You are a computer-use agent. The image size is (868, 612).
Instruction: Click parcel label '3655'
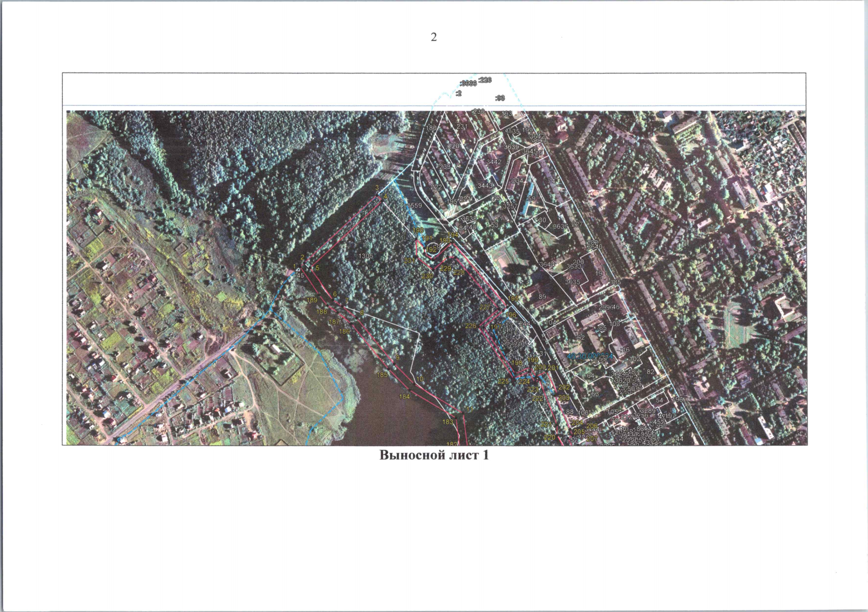tap(509, 342)
